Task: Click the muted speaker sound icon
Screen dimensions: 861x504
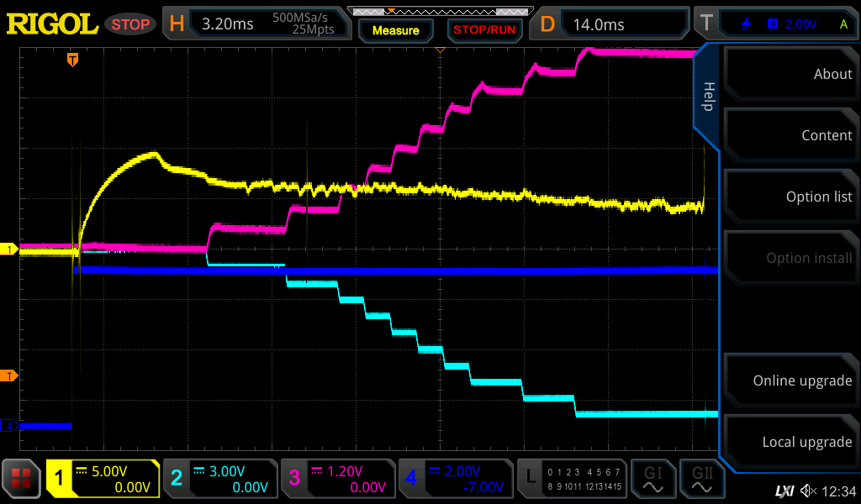Action: pos(808,491)
